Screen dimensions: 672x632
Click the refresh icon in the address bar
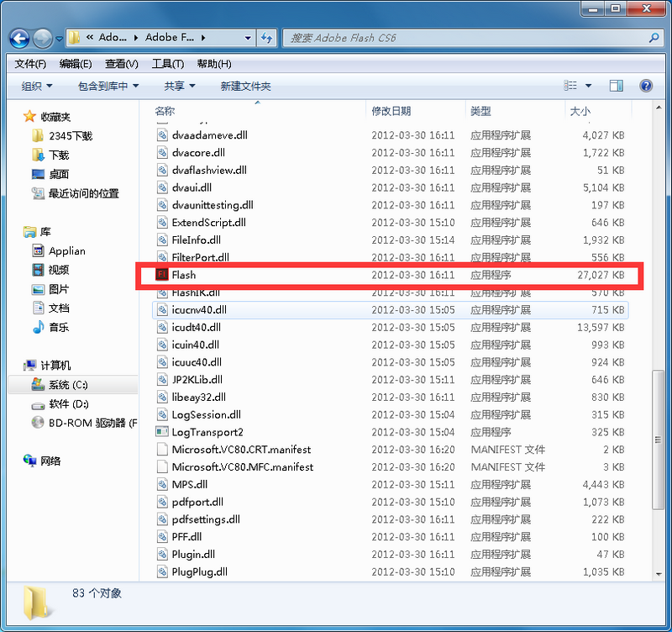264,38
